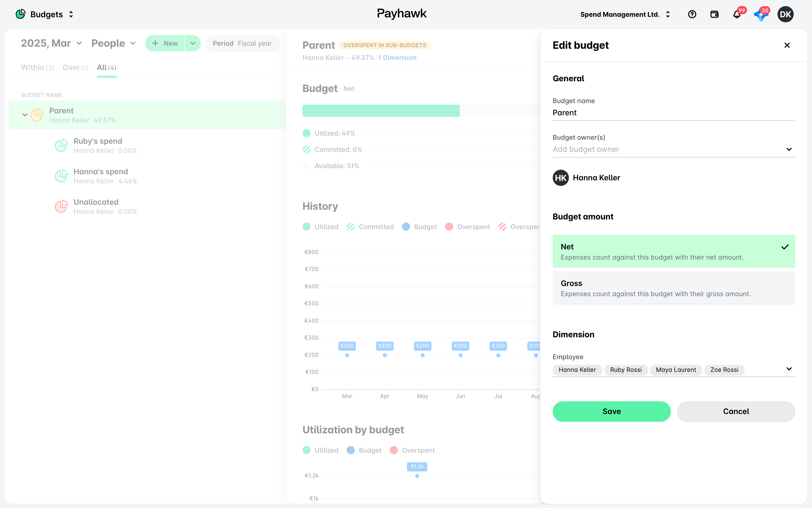Viewport: 812px width, 508px height.
Task: Select Net budget amount option
Action: 674,251
